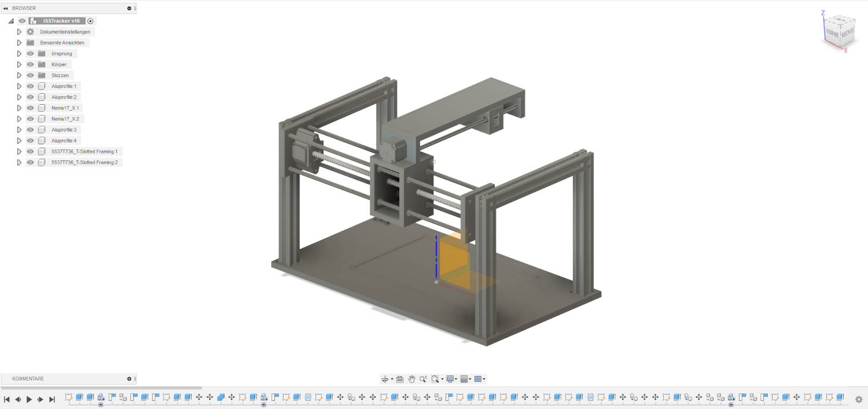Choose the Zoom Window (fit) tool
Image resolution: width=868 pixels, height=409 pixels.
click(x=435, y=379)
